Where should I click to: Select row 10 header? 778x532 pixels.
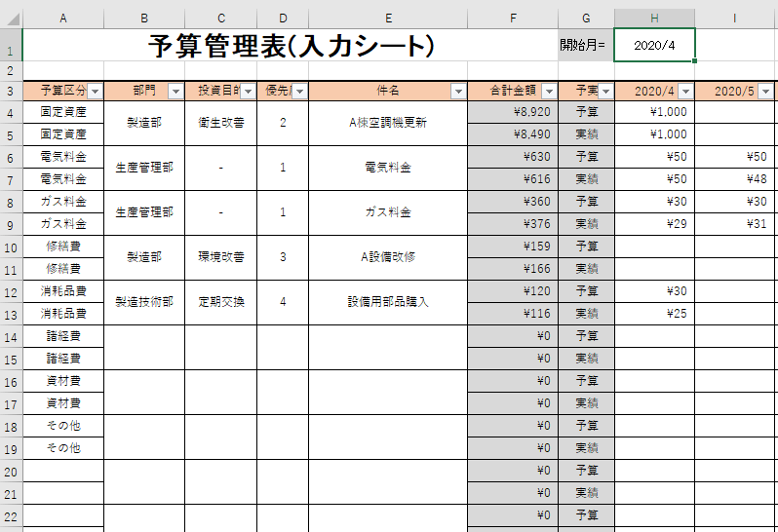click(x=11, y=247)
